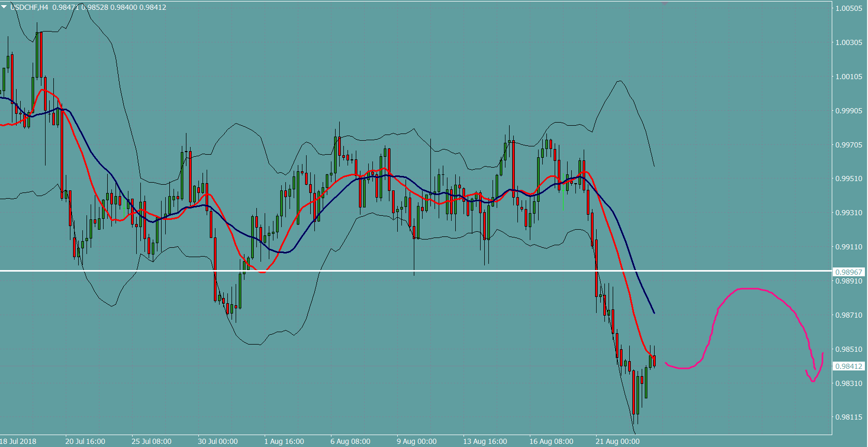
Task: Click the most recent candlestick
Action: coord(654,361)
